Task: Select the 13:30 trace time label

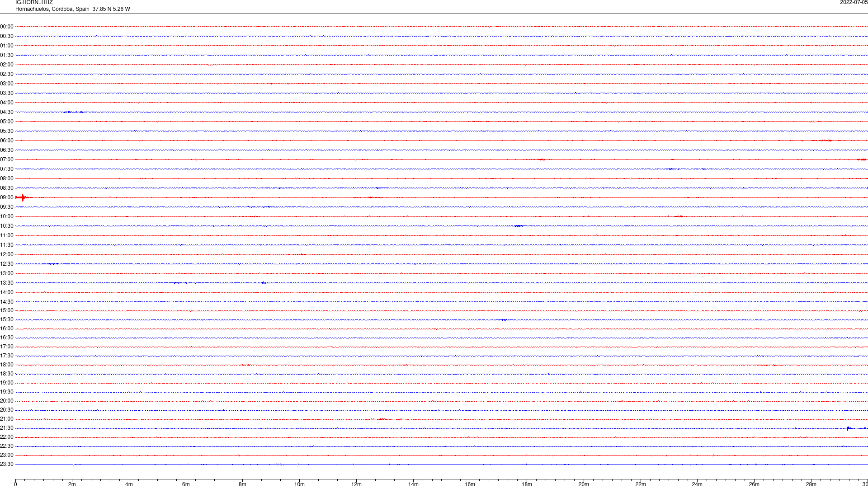Action: click(7, 283)
